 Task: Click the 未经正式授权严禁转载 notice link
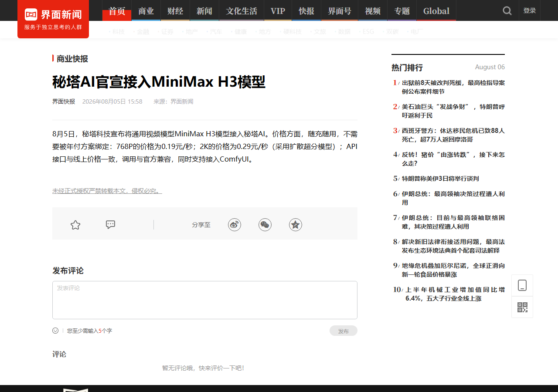107,191
